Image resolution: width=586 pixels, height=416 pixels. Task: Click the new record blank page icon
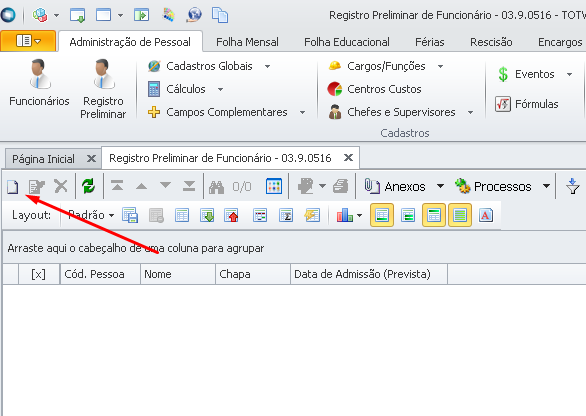pos(12,187)
